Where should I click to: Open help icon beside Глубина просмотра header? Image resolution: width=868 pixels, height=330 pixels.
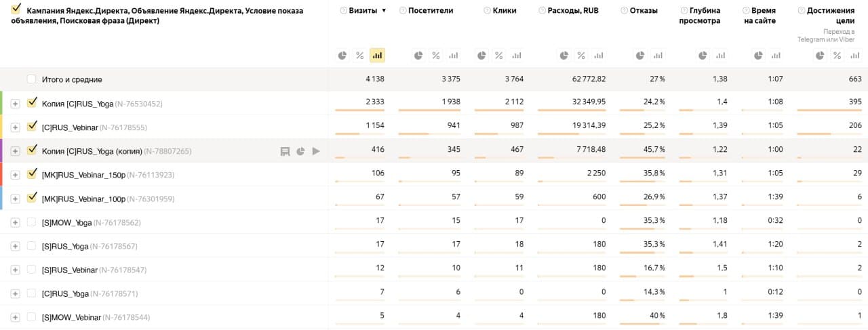tap(683, 11)
